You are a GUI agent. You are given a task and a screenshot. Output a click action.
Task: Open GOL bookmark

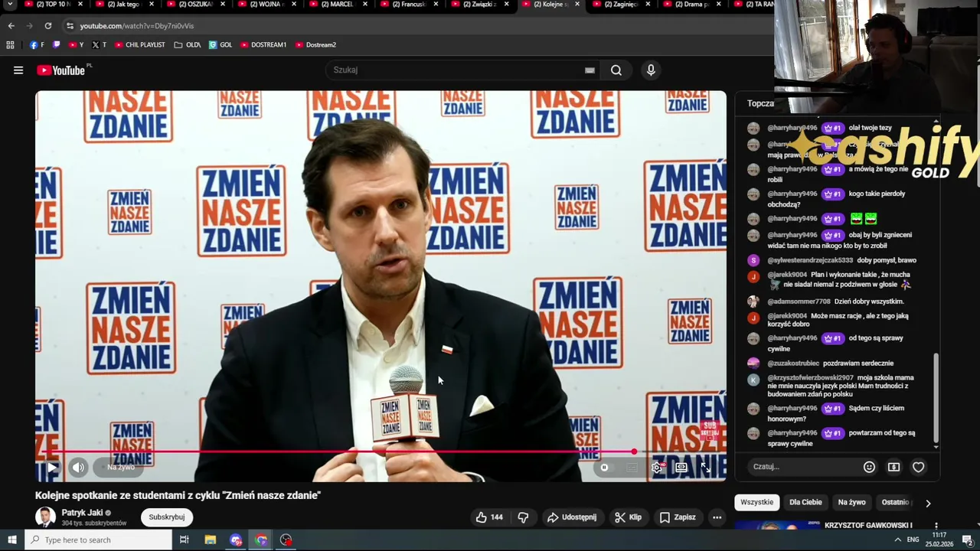tap(220, 45)
